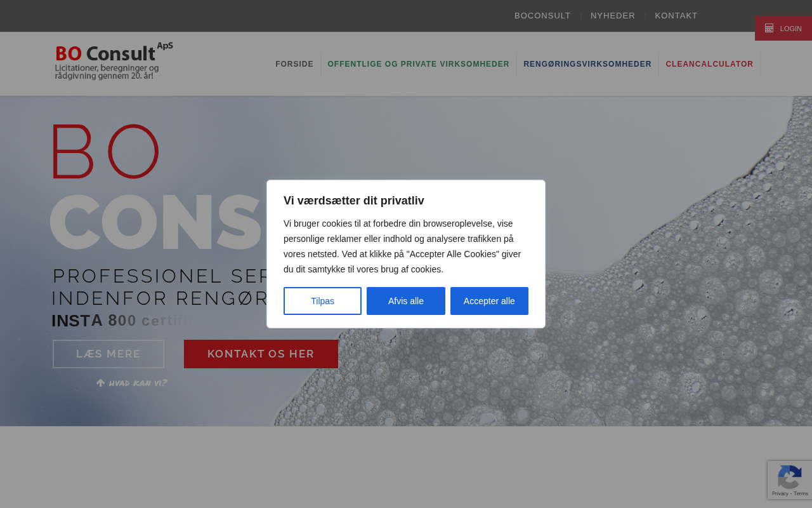812x508 pixels.
Task: Open the NYHEDER top menu item
Action: (x=613, y=16)
